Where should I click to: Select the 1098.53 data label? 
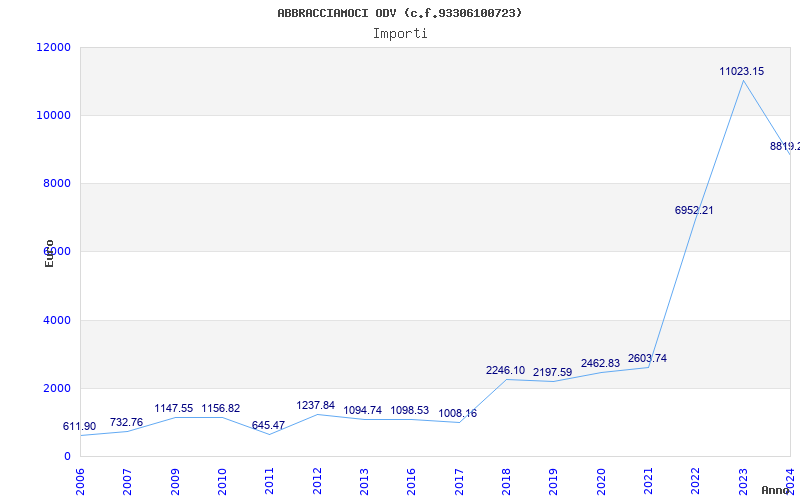[x=410, y=410]
